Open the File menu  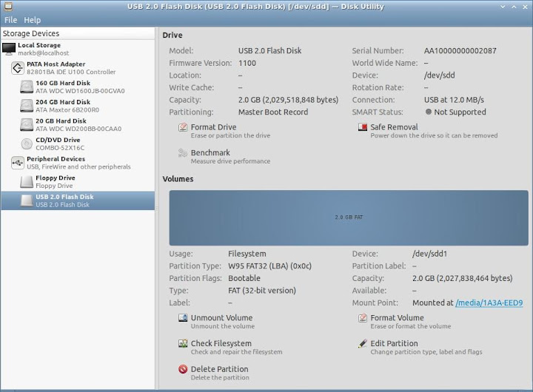tap(10, 20)
